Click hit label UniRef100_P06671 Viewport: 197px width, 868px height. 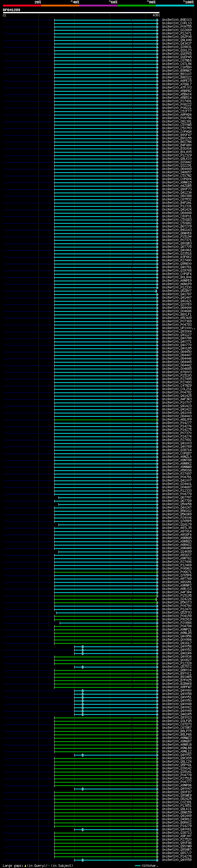pos(177,572)
